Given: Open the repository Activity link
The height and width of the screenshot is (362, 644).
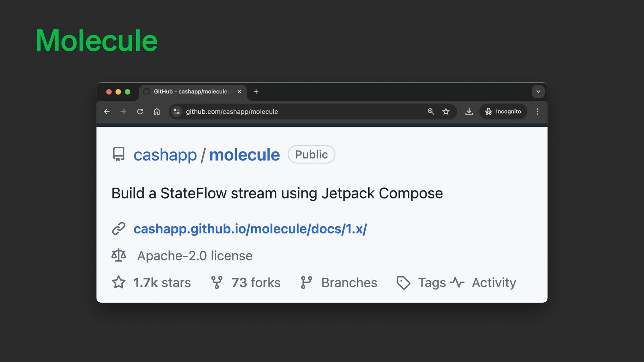Looking at the screenshot, I should coord(493,283).
